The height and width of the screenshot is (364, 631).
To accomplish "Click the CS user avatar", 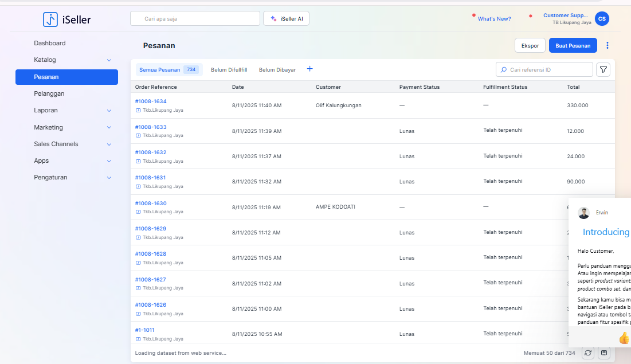I will (x=602, y=19).
